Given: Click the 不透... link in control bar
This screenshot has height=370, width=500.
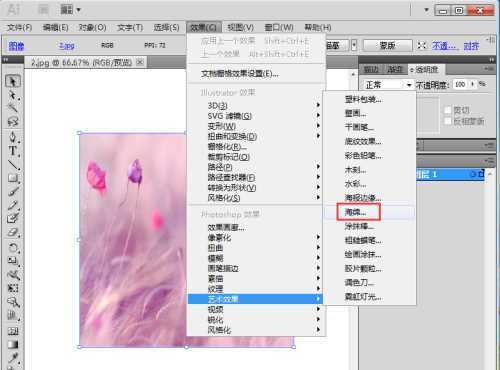Looking at the screenshot, I should [x=444, y=46].
